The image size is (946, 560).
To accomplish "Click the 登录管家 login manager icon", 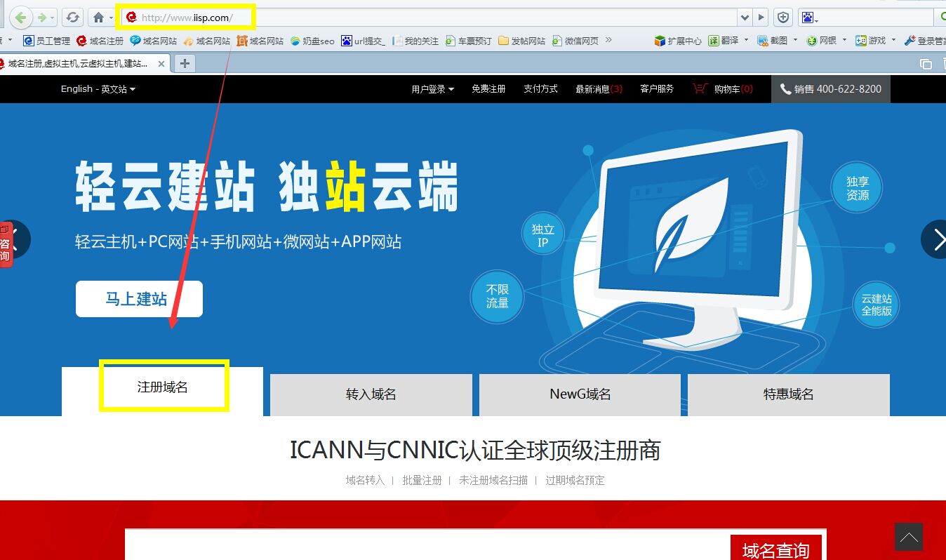I will [921, 40].
